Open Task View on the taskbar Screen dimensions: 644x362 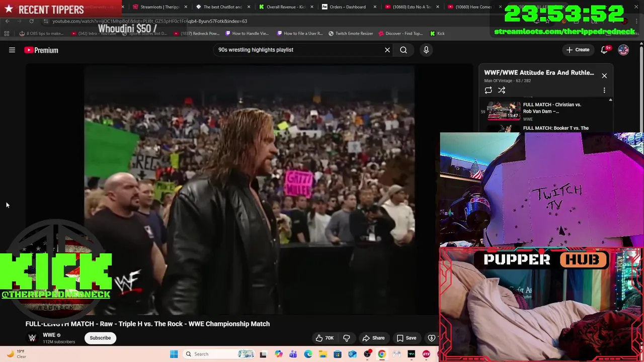[x=263, y=354]
